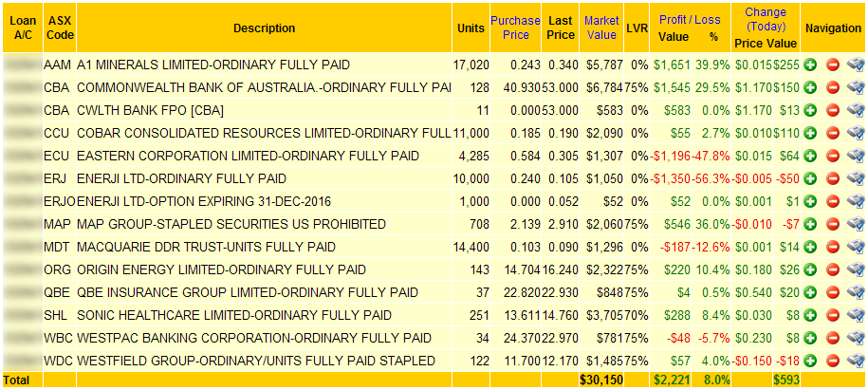868x390 pixels.
Task: Click ENERJI loss percent -56.3%
Action: 712,178
